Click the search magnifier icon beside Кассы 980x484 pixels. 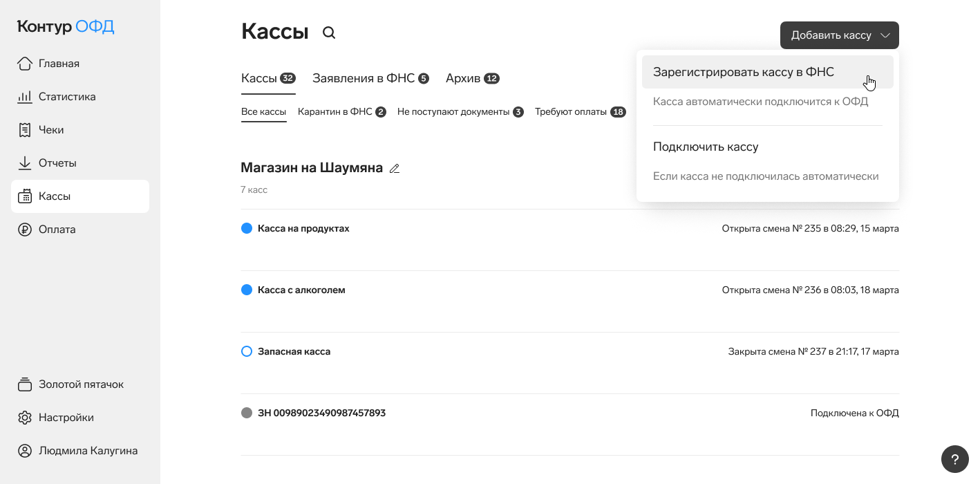click(329, 32)
